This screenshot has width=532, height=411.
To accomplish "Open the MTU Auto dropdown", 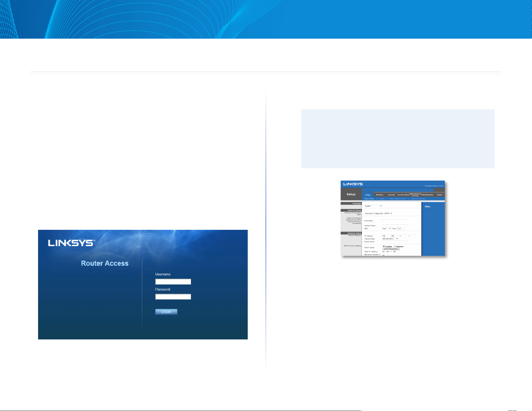I will (387, 229).
